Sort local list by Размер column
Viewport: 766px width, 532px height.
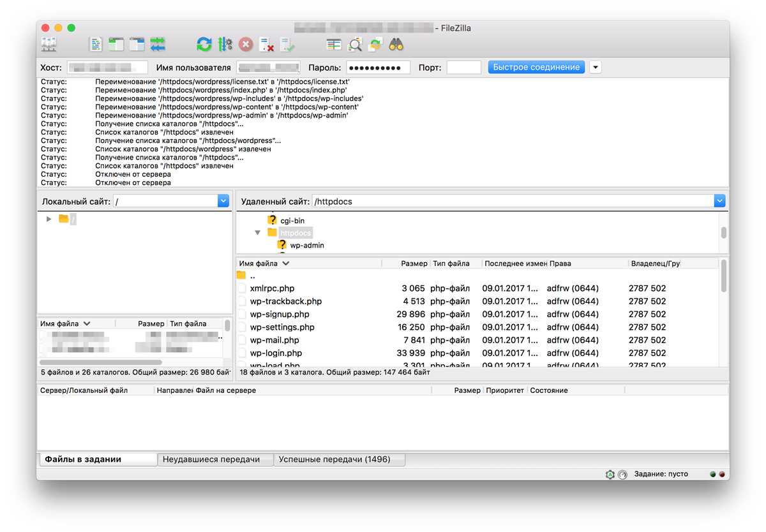pos(143,324)
